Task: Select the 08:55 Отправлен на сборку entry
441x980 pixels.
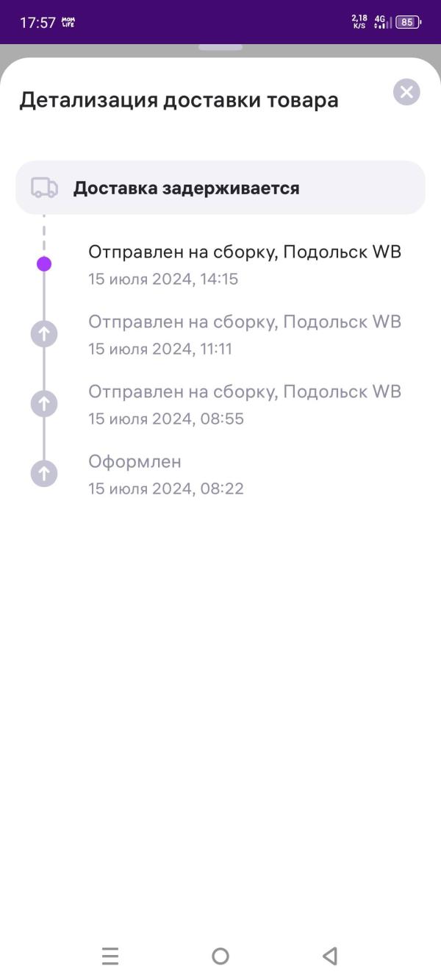Action: coord(245,405)
